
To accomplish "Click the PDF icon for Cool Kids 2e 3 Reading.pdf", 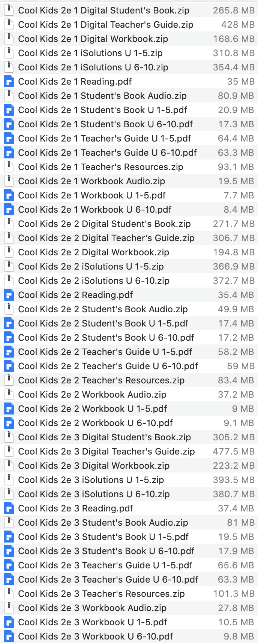I will pos(9,508).
